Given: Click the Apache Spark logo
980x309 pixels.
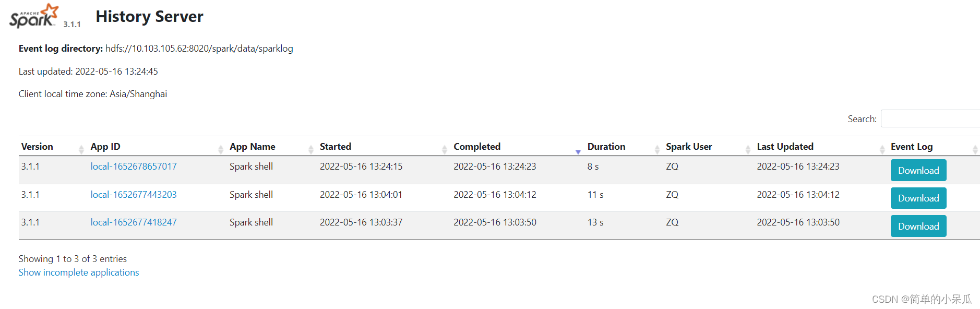Looking at the screenshot, I should coord(32,16).
